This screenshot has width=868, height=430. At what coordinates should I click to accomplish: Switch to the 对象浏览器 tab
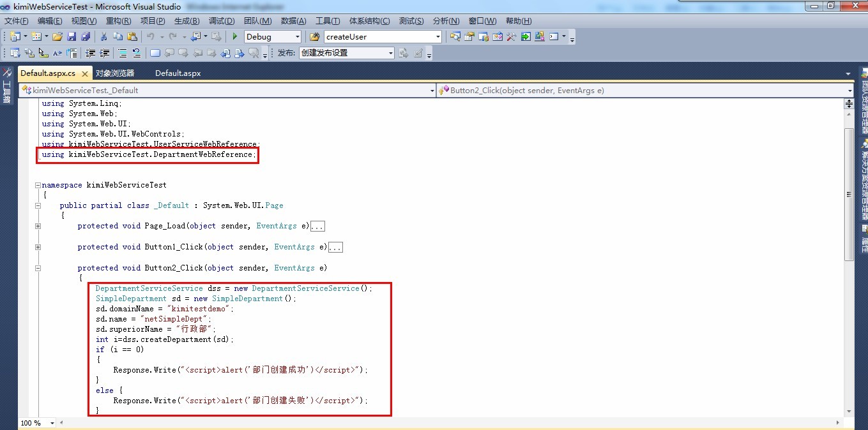pos(115,73)
